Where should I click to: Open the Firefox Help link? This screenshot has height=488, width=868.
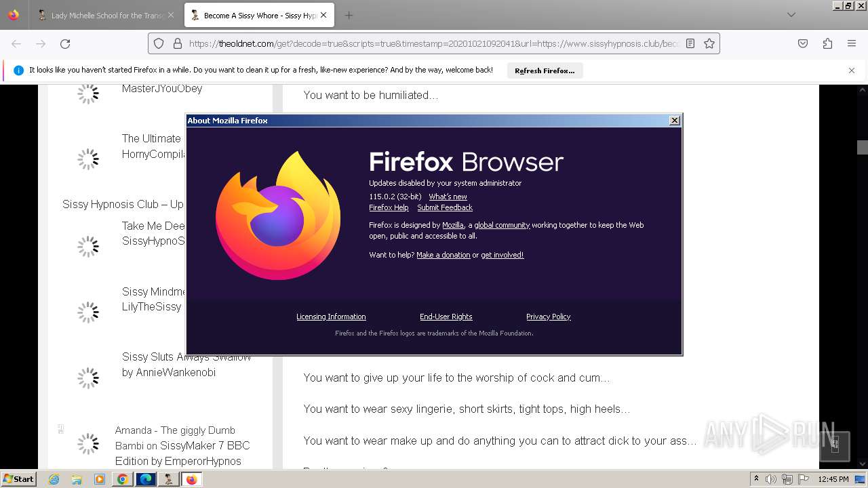coord(389,207)
